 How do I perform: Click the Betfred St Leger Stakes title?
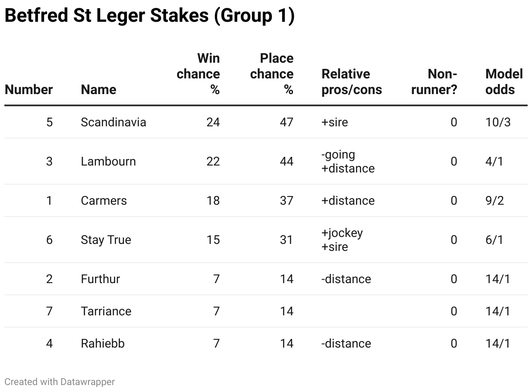[150, 16]
